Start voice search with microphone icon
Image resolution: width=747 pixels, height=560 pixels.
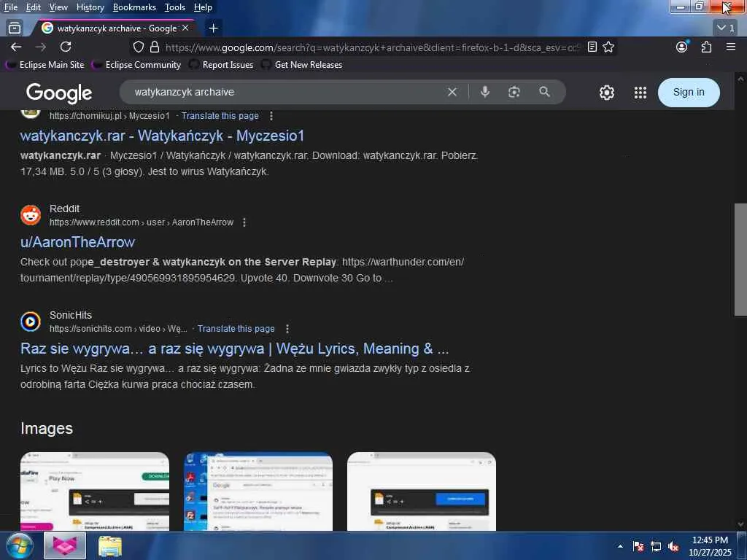pos(485,92)
